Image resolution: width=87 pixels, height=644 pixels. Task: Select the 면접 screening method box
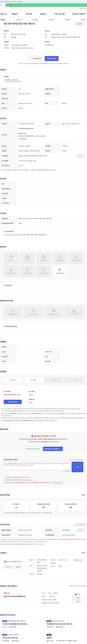33,380
